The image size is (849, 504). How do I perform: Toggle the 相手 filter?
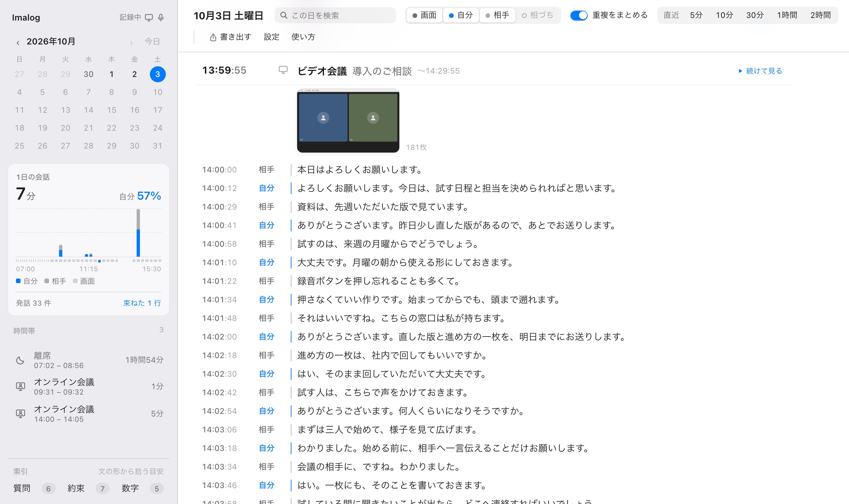497,15
